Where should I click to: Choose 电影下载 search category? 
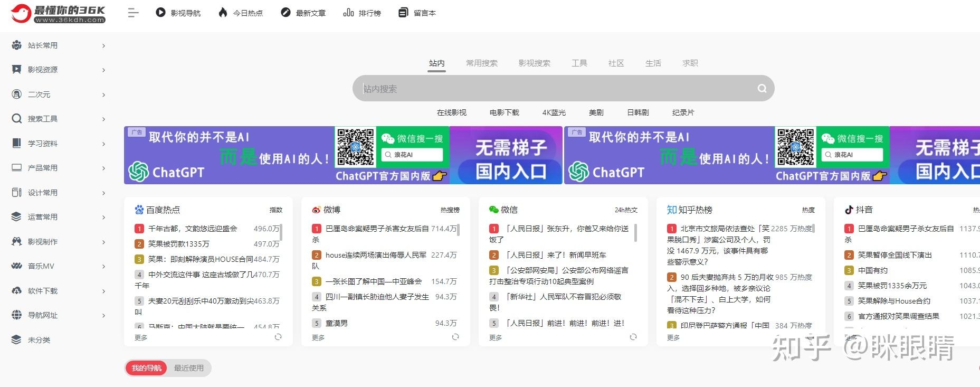tap(505, 112)
